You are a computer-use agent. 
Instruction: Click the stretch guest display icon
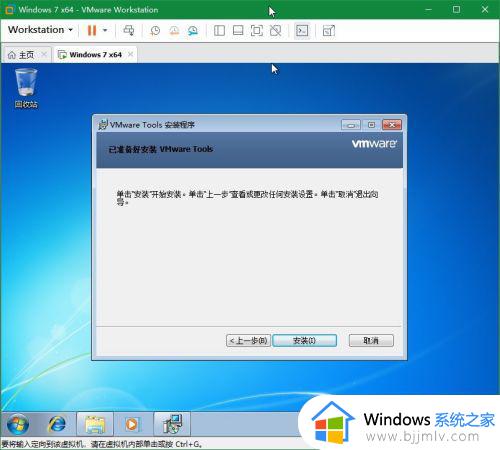(329, 31)
